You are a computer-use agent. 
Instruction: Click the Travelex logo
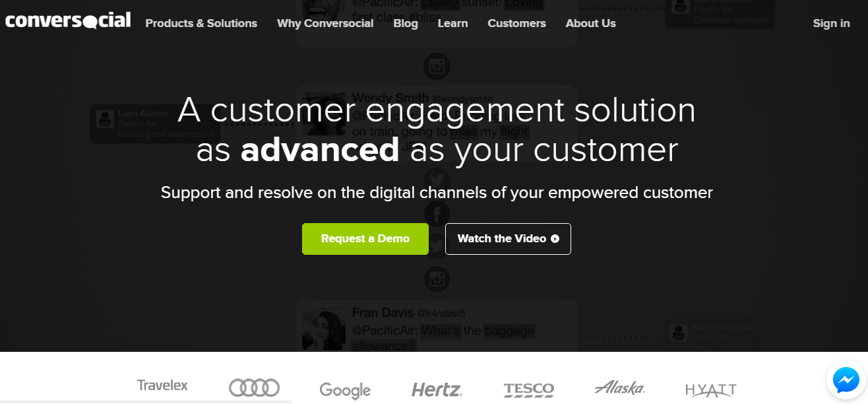tap(162, 385)
